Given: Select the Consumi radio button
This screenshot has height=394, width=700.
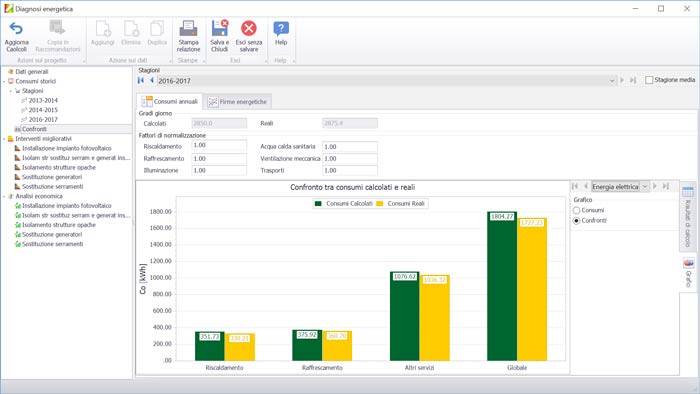Looking at the screenshot, I should point(576,210).
